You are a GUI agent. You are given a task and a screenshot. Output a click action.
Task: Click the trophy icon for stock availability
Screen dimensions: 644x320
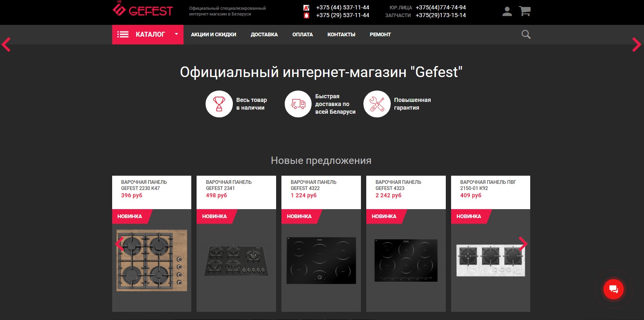pyautogui.click(x=219, y=104)
